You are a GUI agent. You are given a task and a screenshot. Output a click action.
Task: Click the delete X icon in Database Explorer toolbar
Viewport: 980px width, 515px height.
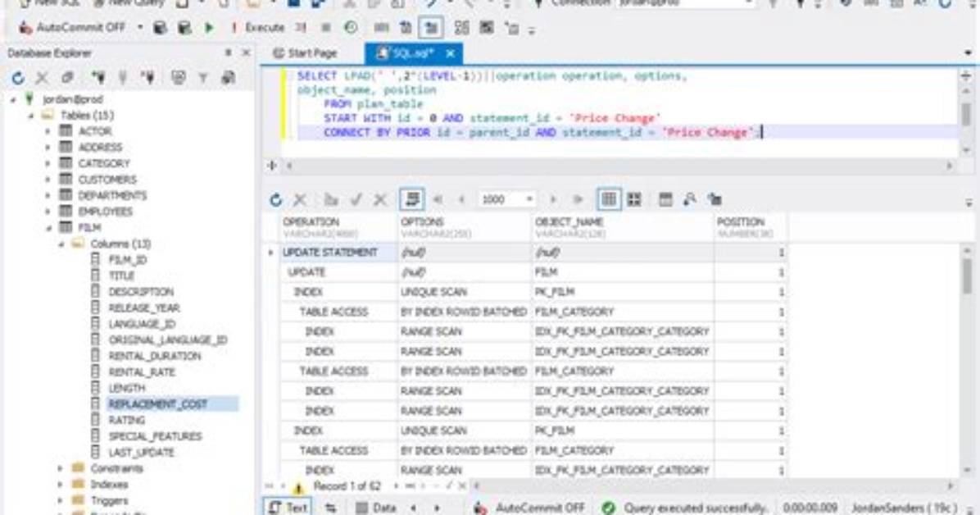coord(42,78)
